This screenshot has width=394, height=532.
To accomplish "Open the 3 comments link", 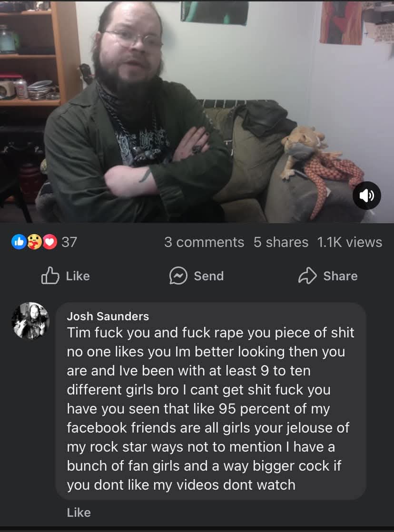I will tap(204, 242).
